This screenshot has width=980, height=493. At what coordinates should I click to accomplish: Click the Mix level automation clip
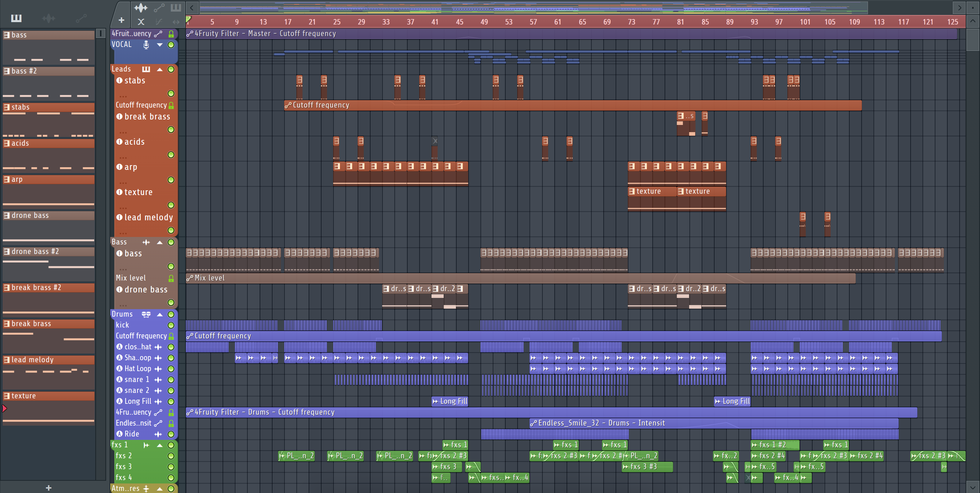tap(520, 278)
